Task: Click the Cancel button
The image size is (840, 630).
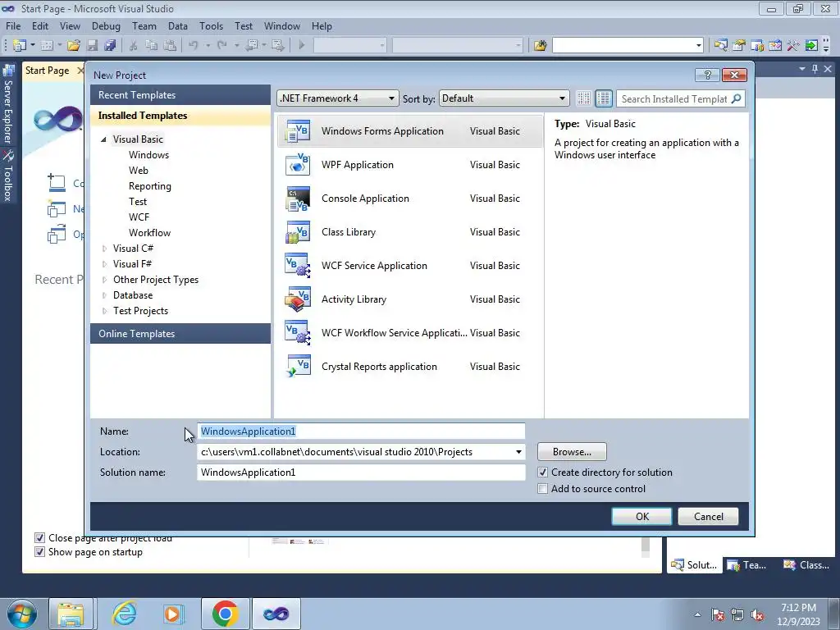Action: click(x=708, y=517)
